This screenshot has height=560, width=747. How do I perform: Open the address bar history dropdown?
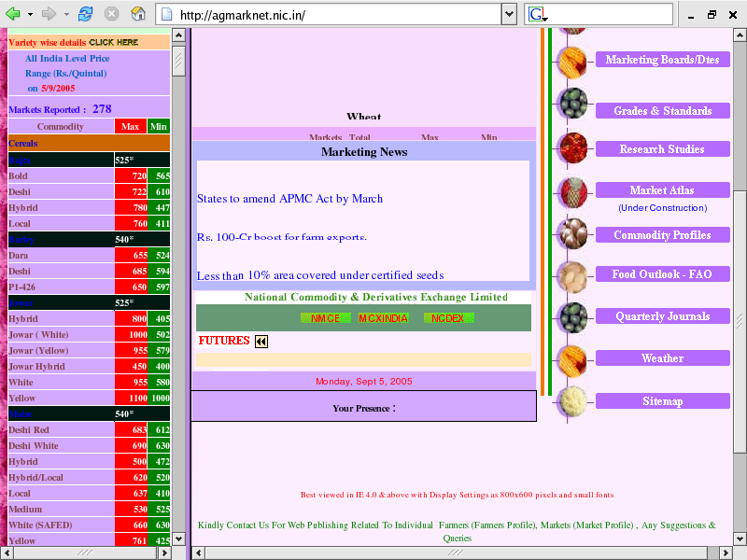coord(509,15)
